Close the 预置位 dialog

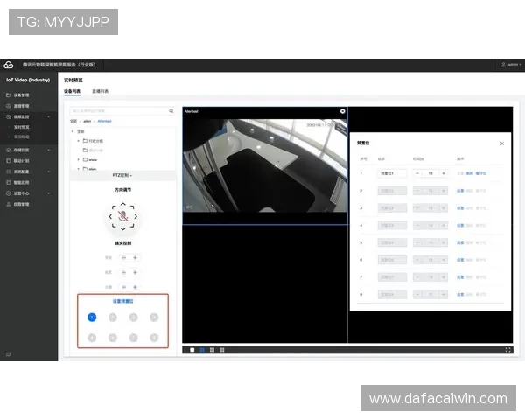point(502,143)
